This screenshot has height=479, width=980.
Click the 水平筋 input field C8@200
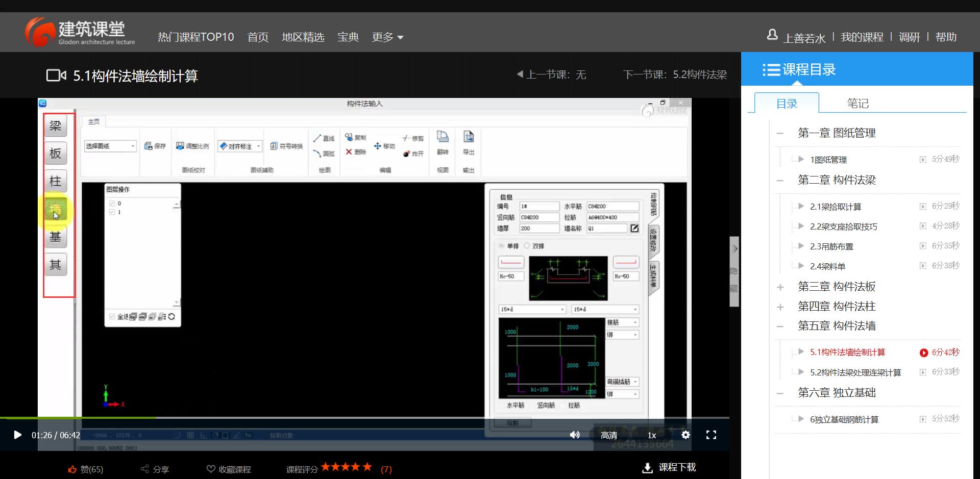[x=612, y=206]
